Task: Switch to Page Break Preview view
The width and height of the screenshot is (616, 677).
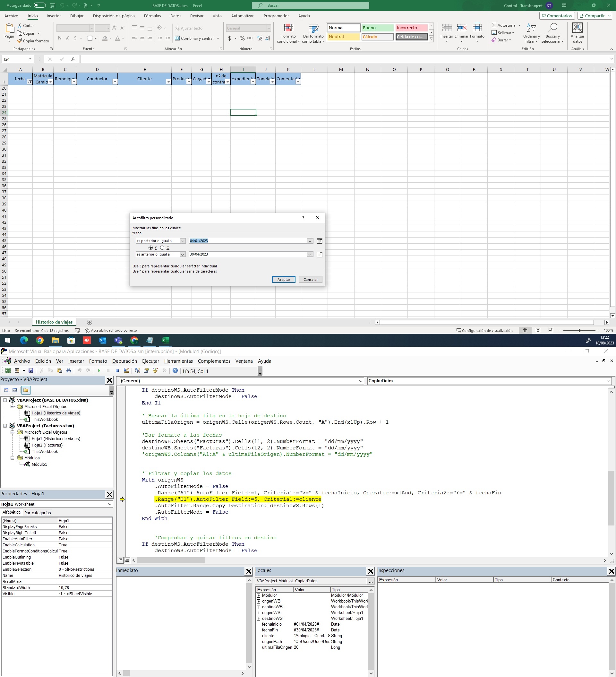Action: pyautogui.click(x=551, y=330)
